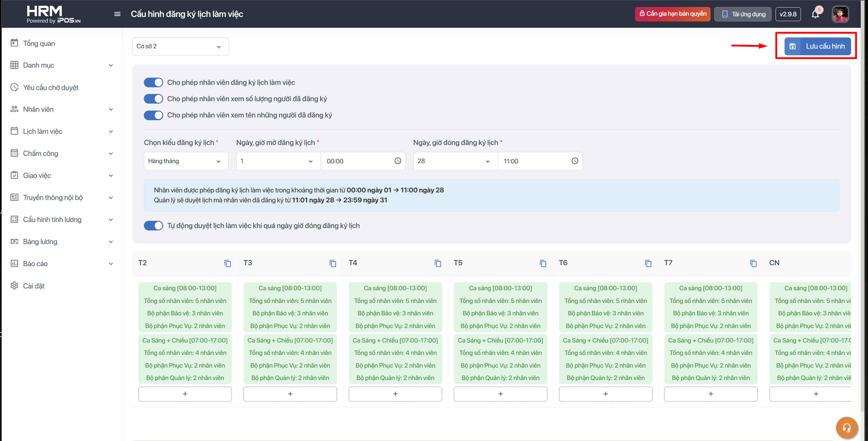Toggle auto-approve schedule after closing time
868x441 pixels.
pyautogui.click(x=153, y=226)
